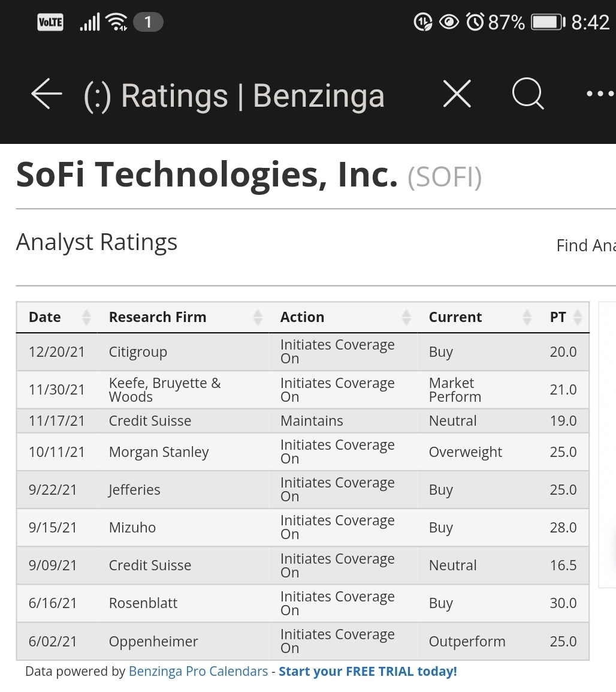
Task: Select the Morgan Stanley Overweight row
Action: (303, 452)
